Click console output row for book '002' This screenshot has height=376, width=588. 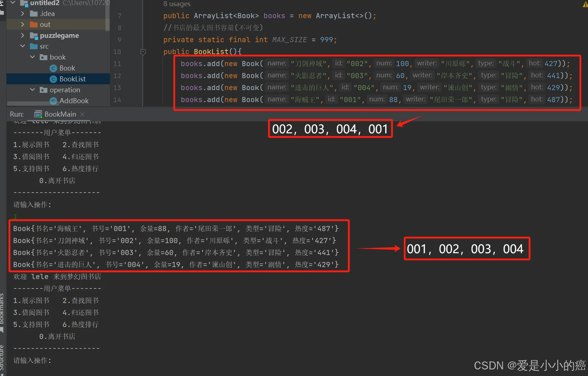click(x=175, y=240)
